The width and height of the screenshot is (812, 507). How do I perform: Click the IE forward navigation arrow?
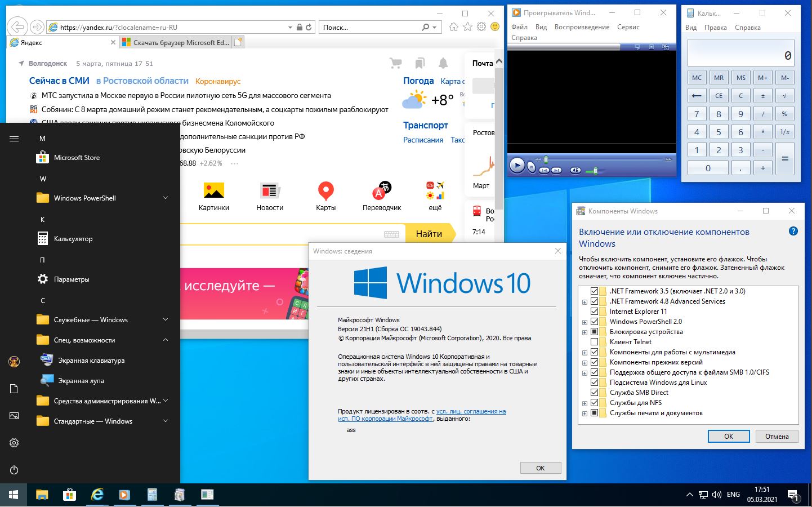pyautogui.click(x=37, y=26)
